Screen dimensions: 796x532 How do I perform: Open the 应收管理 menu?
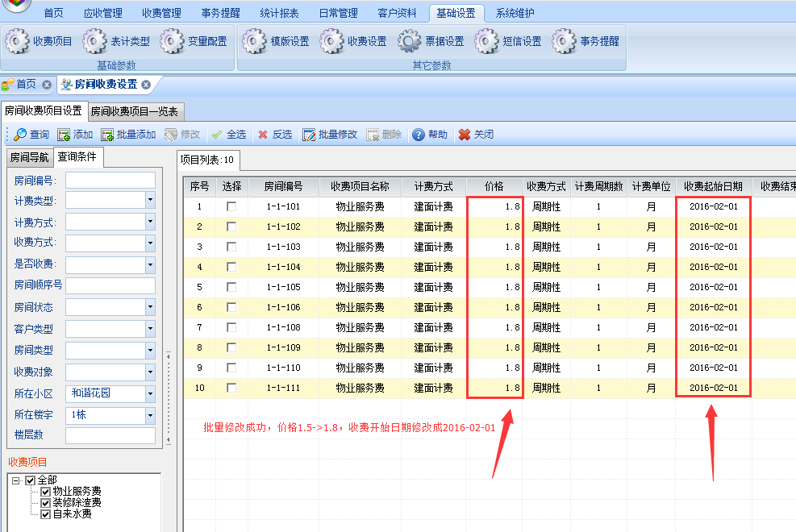[x=103, y=13]
